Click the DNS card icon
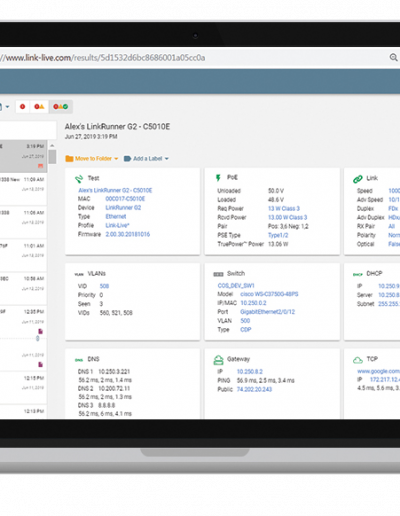Viewport: 400px width, 516px height. [x=79, y=360]
